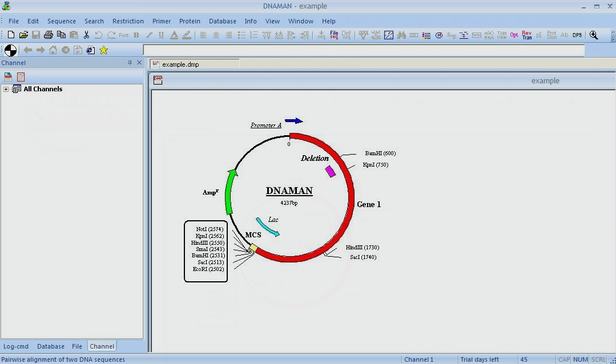Toggle bold formatting

[136, 35]
